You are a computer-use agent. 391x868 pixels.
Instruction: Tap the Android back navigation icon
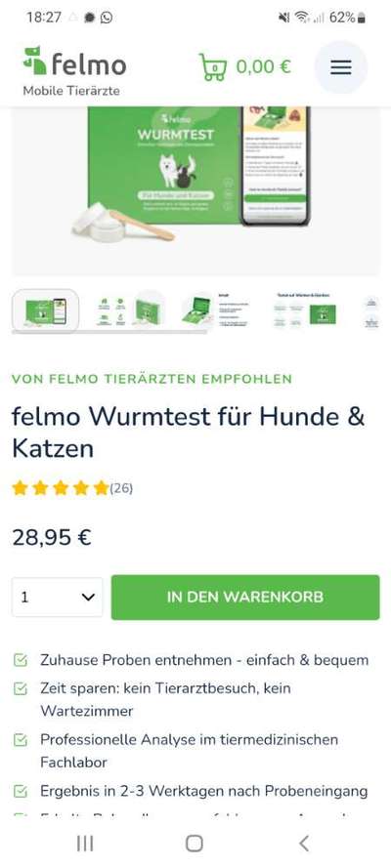(x=303, y=843)
